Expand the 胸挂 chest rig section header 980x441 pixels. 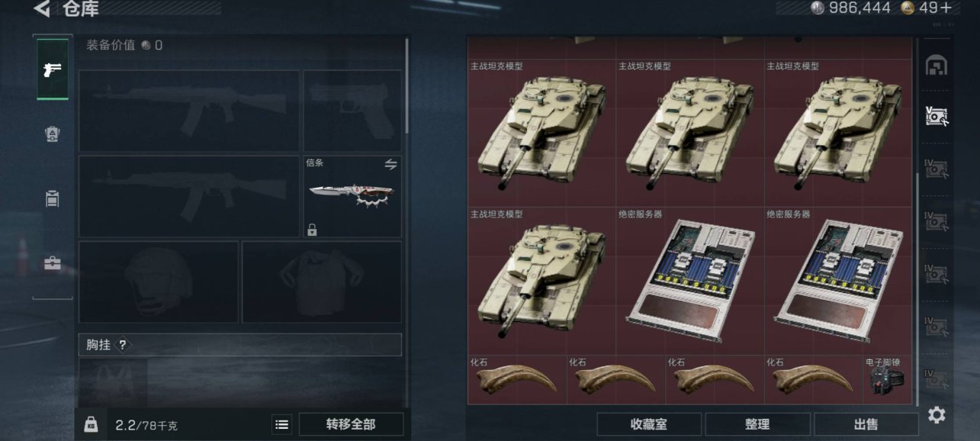point(240,345)
